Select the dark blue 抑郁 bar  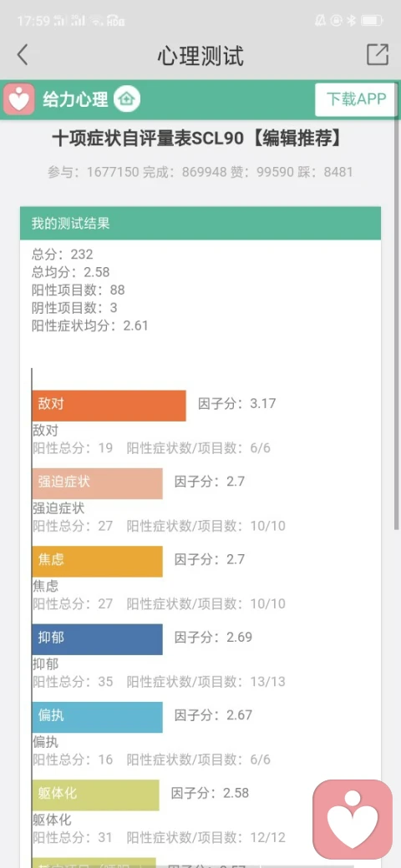coord(97,639)
